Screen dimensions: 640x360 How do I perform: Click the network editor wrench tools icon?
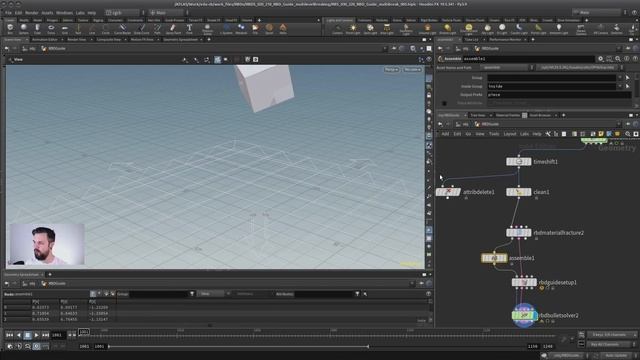[x=548, y=134]
